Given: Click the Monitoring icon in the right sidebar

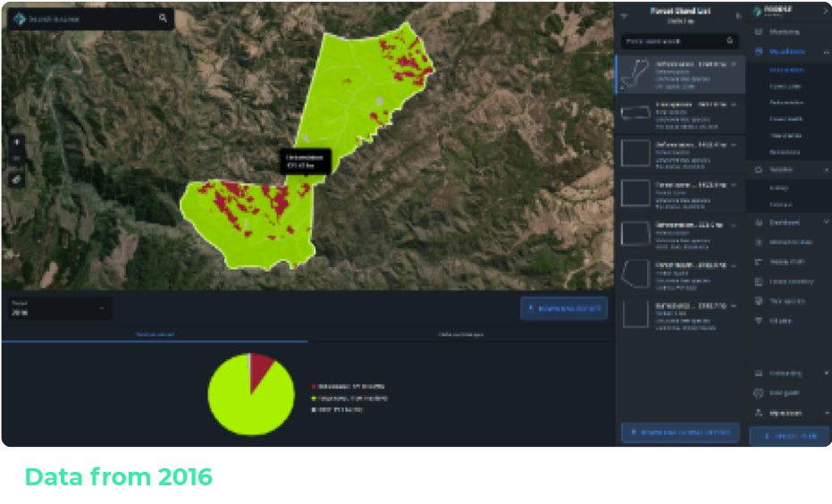Looking at the screenshot, I should (759, 31).
